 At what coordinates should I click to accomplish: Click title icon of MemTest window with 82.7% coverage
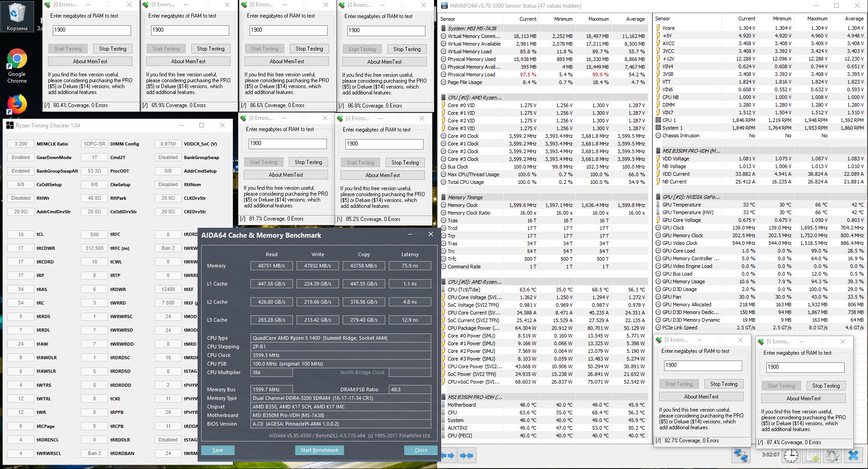point(659,340)
